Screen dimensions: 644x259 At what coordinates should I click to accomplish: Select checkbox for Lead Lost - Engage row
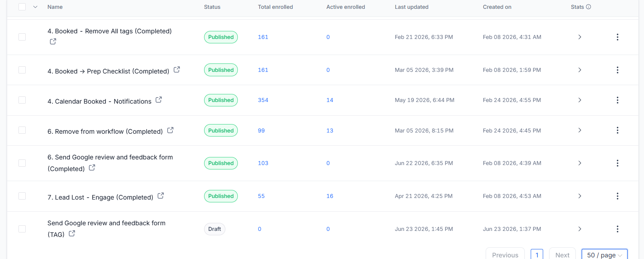click(x=22, y=196)
